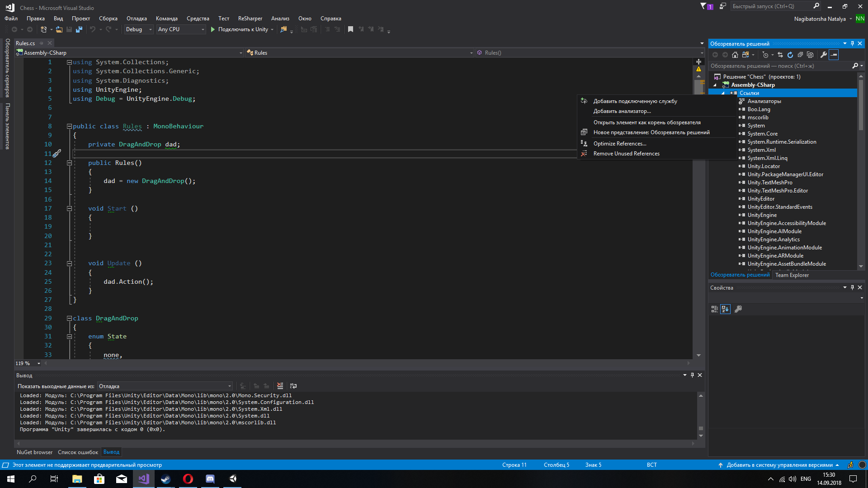
Task: Choose Remove Unused References in context menu
Action: 657,154
